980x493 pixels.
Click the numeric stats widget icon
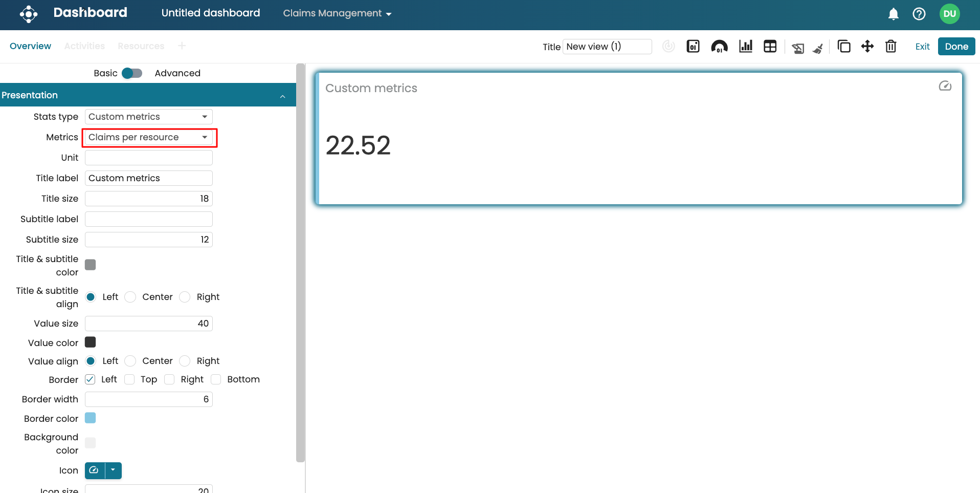pyautogui.click(x=693, y=47)
